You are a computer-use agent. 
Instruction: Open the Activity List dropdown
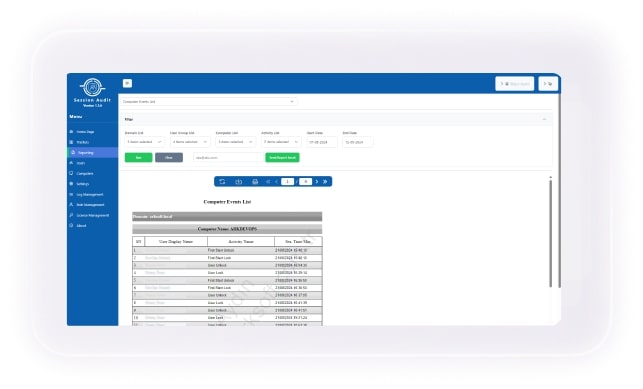(281, 142)
